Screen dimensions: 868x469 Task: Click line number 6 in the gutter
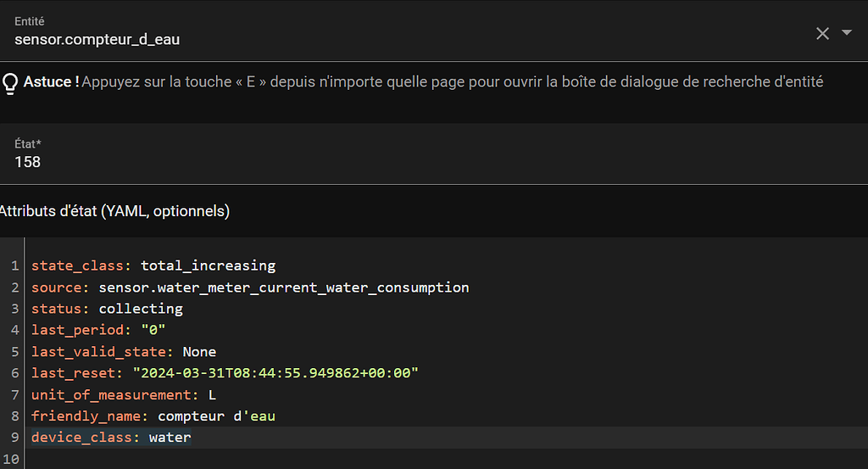click(x=14, y=373)
